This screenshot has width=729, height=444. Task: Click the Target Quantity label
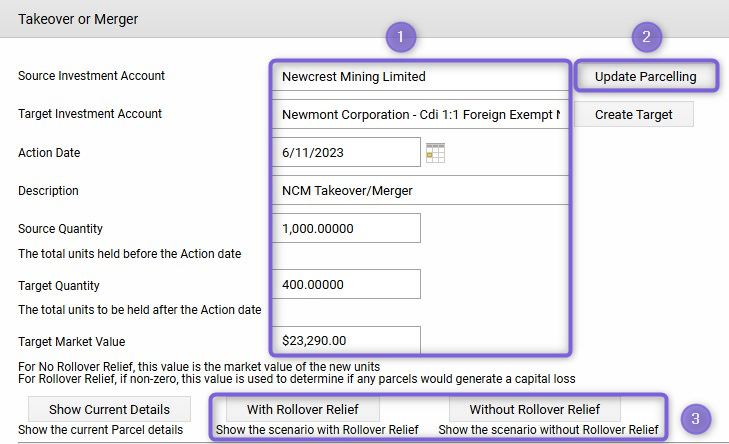[x=59, y=285]
